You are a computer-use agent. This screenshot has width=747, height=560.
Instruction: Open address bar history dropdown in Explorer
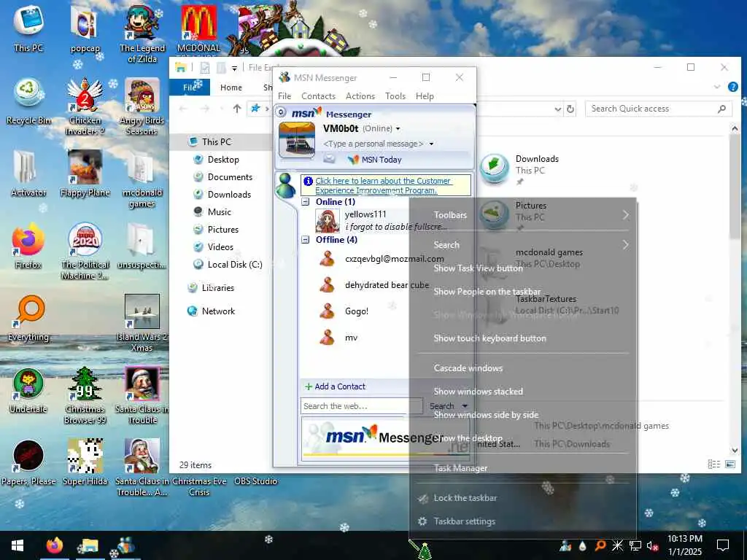coord(558,109)
